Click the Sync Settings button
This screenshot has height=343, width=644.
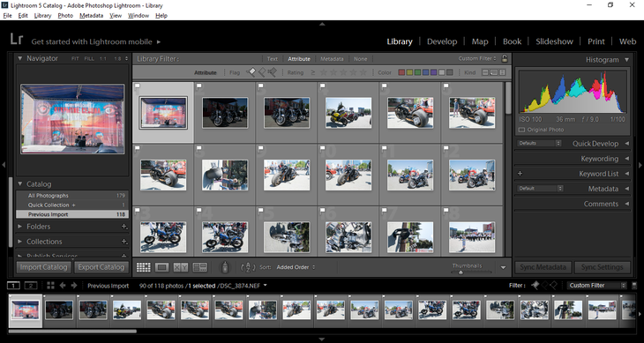[x=602, y=267]
